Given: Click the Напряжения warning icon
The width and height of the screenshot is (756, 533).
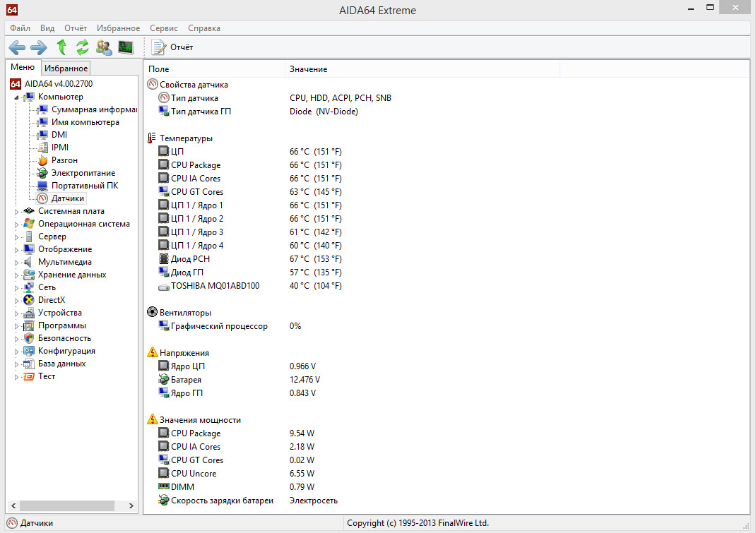Looking at the screenshot, I should pyautogui.click(x=153, y=352).
